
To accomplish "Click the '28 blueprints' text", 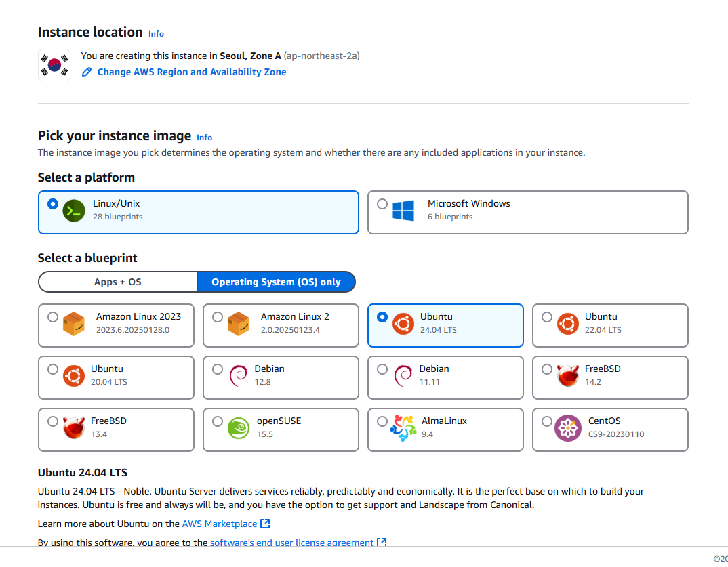I will click(117, 217).
